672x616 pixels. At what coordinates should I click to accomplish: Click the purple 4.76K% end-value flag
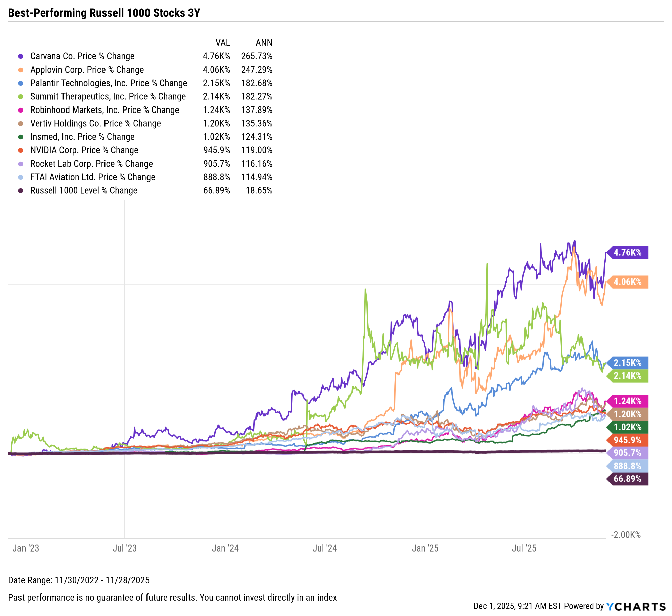[627, 252]
